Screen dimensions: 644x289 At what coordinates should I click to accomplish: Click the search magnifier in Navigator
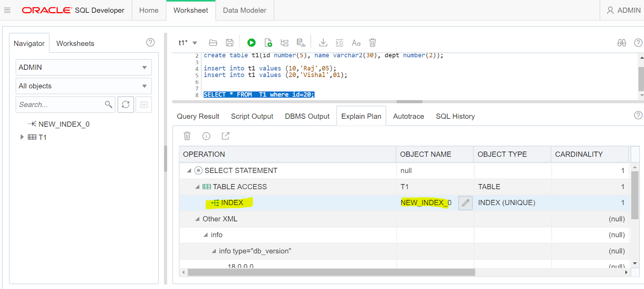click(108, 104)
